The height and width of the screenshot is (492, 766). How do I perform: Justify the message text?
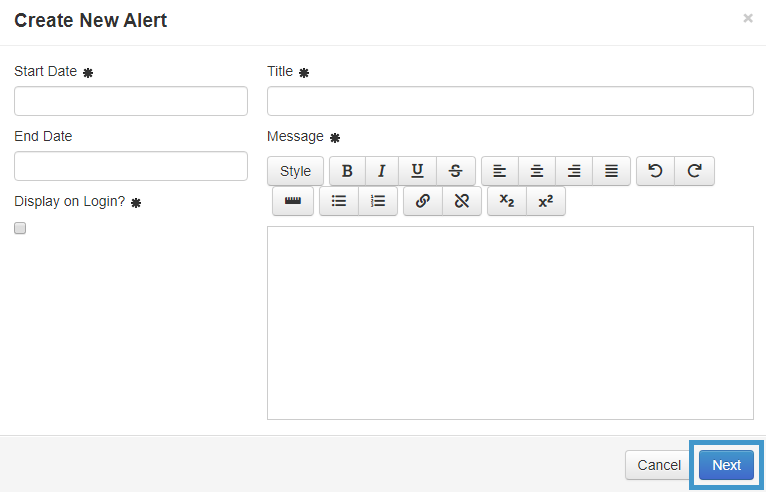click(611, 171)
